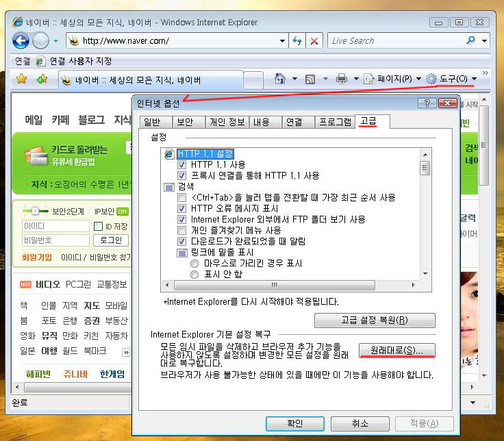
Task: Switch to the 내용 tab
Action: [266, 122]
